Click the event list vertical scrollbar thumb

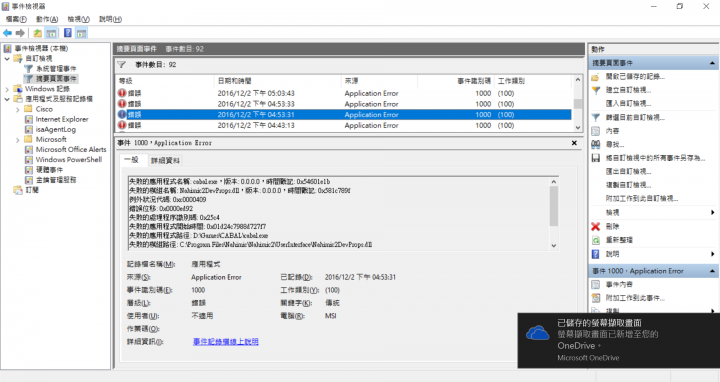(x=578, y=104)
